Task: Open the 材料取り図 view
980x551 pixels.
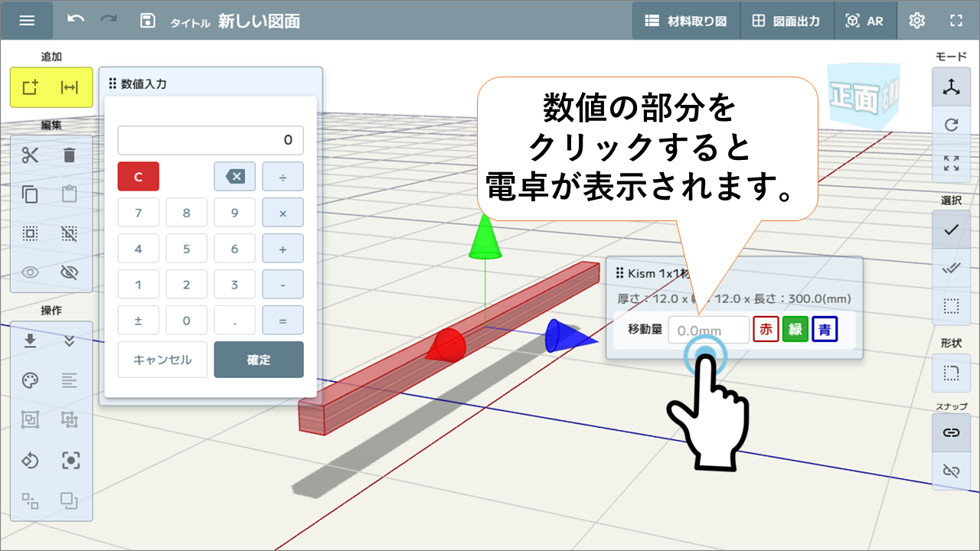Action: (686, 21)
